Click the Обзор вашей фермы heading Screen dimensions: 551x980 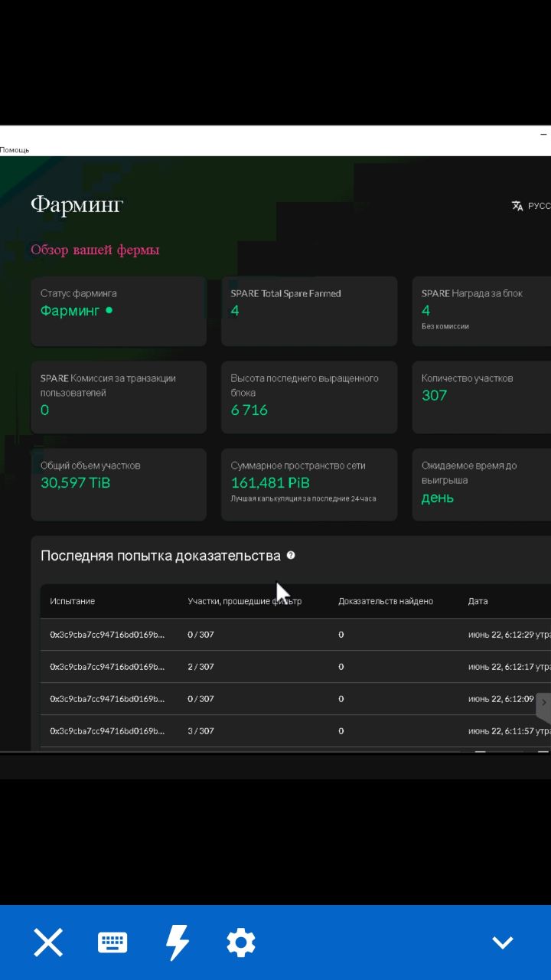95,250
